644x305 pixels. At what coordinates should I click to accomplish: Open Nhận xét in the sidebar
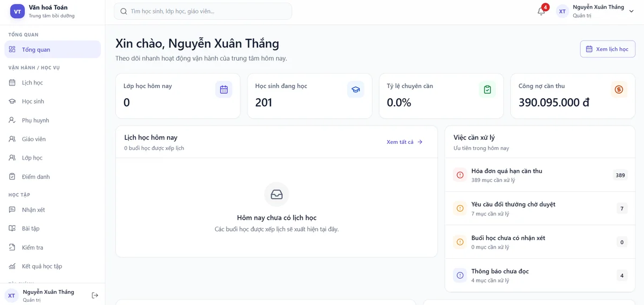[53, 210]
